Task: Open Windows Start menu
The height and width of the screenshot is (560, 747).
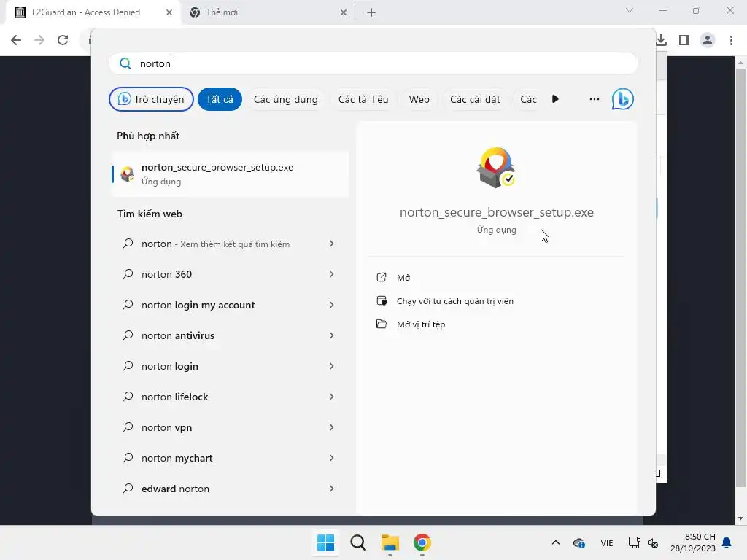Action: click(325, 542)
